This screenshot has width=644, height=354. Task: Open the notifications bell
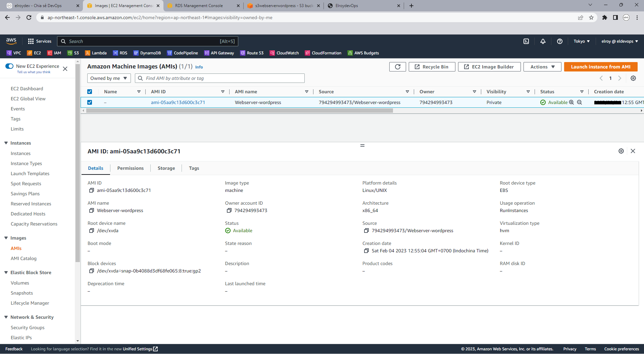point(543,41)
